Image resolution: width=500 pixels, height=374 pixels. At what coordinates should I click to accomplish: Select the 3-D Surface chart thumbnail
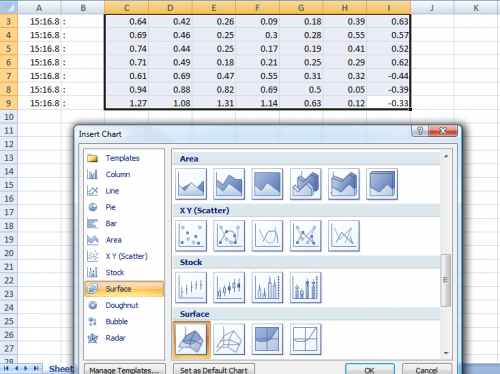(x=191, y=339)
